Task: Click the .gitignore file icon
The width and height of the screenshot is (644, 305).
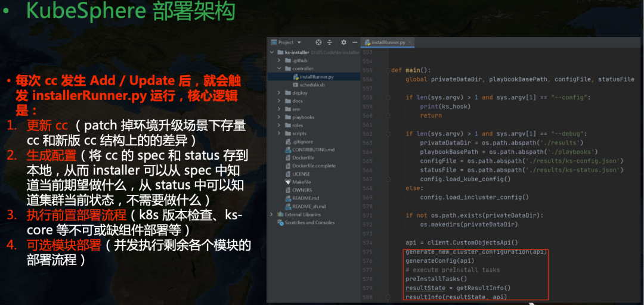Action: [x=288, y=142]
